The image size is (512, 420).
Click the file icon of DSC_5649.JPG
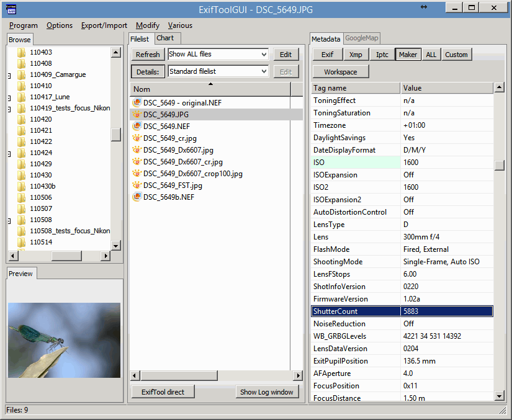coord(137,115)
